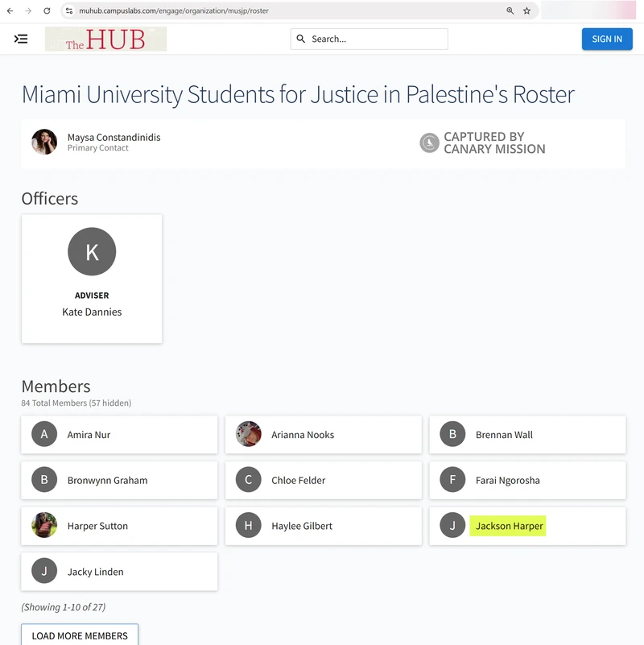Click Brennan Wall B avatar
This screenshot has height=645, width=644.
click(452, 434)
